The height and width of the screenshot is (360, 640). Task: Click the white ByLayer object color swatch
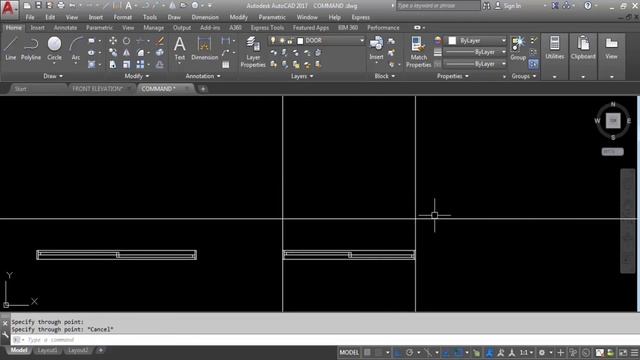(452, 40)
